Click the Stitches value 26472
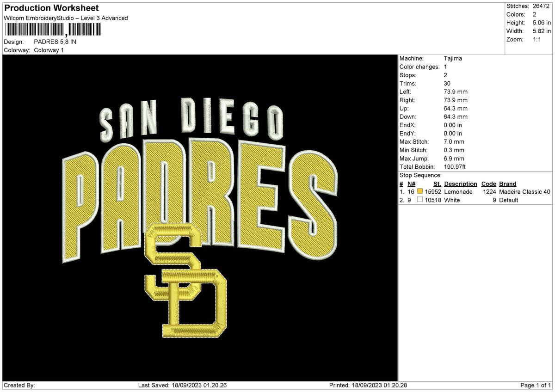This screenshot has height=392, width=555. coord(542,6)
